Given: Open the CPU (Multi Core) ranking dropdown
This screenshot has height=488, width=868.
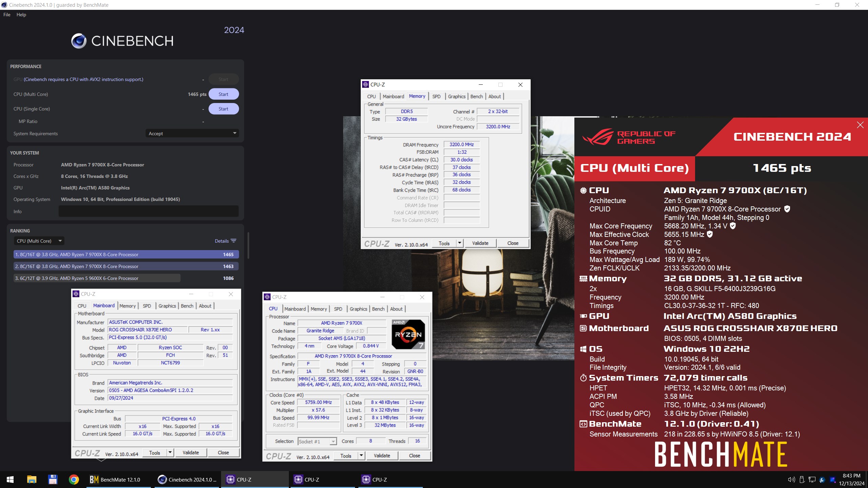Looking at the screenshot, I should 39,241.
